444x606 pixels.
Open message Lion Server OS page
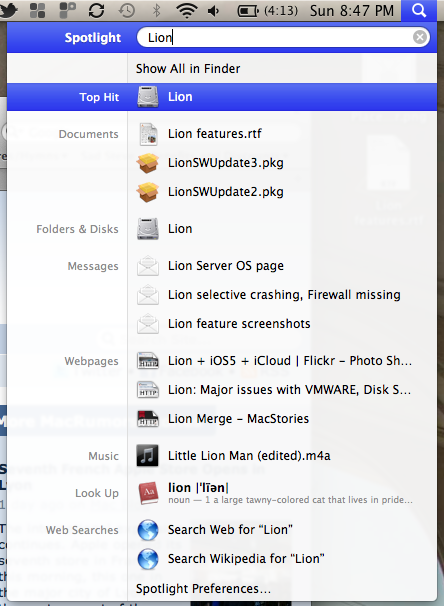coord(226,266)
